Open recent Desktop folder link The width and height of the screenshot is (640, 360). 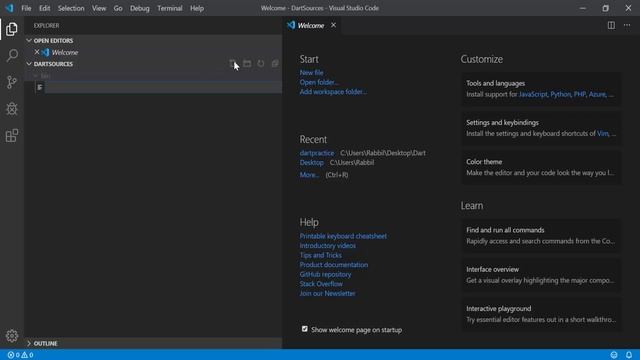point(311,162)
